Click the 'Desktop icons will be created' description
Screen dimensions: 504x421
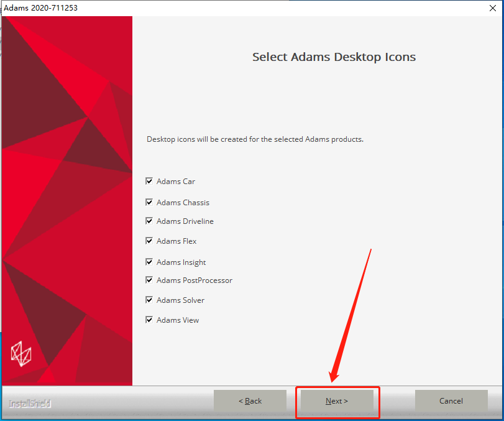click(255, 139)
